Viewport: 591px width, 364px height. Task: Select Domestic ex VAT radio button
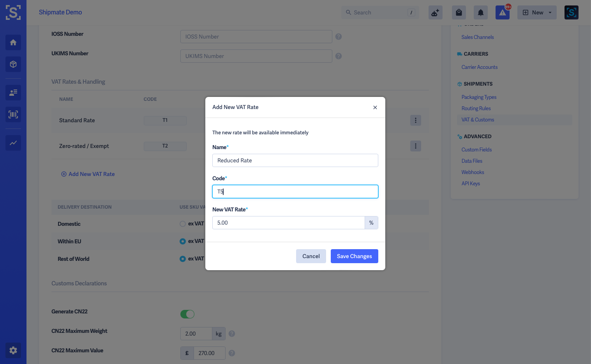pyautogui.click(x=182, y=224)
